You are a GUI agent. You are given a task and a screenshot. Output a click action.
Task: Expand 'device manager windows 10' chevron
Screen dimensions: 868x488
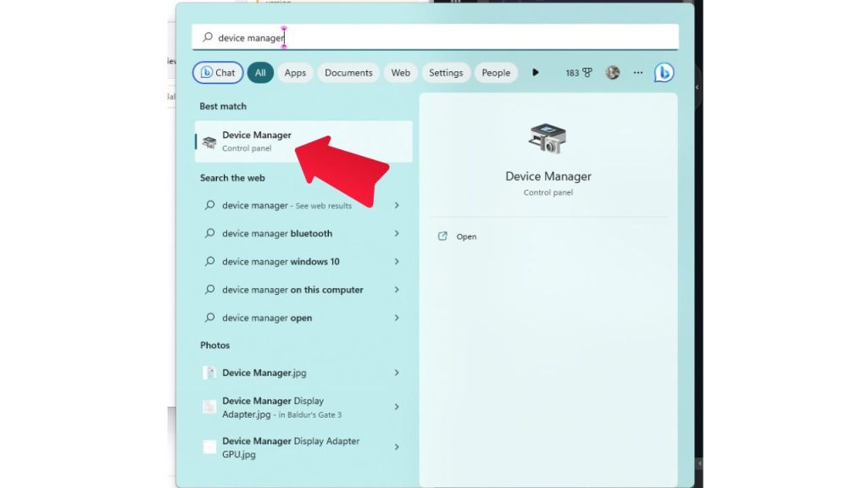point(397,262)
